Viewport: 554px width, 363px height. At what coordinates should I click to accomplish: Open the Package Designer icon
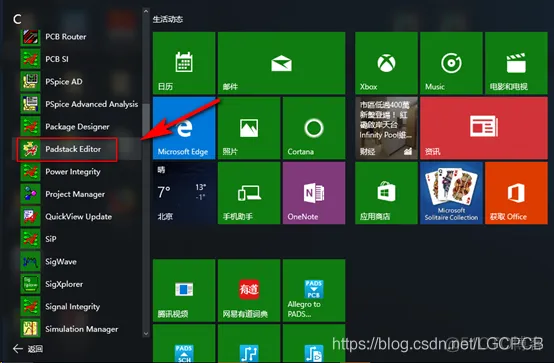click(30, 127)
